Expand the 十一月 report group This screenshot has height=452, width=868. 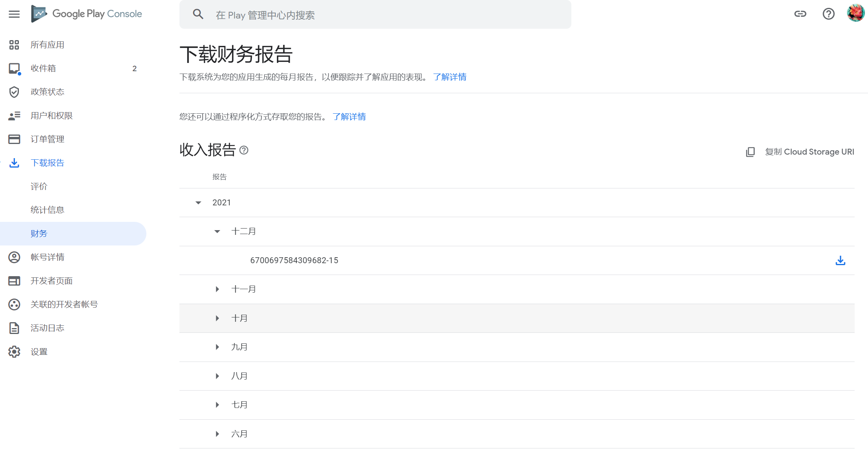pyautogui.click(x=217, y=289)
